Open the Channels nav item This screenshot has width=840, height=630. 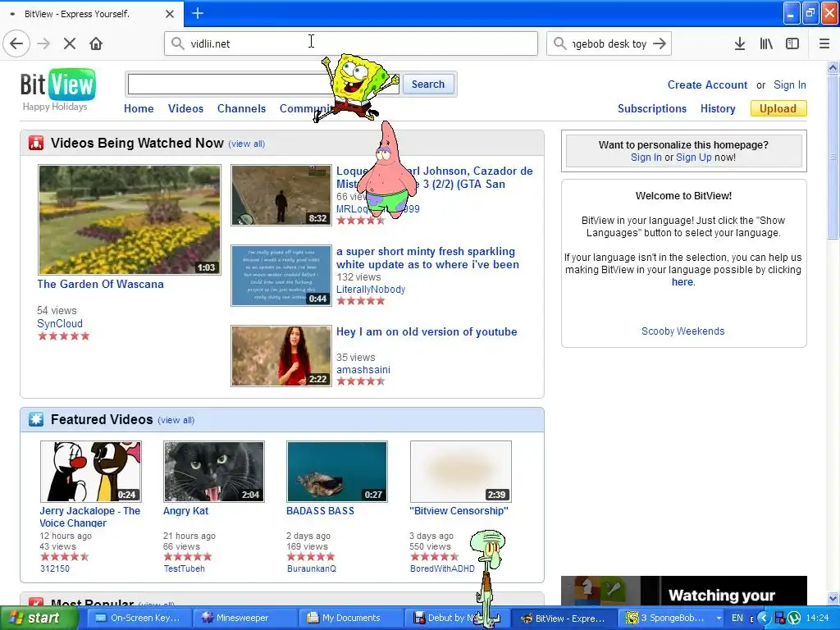click(x=242, y=109)
